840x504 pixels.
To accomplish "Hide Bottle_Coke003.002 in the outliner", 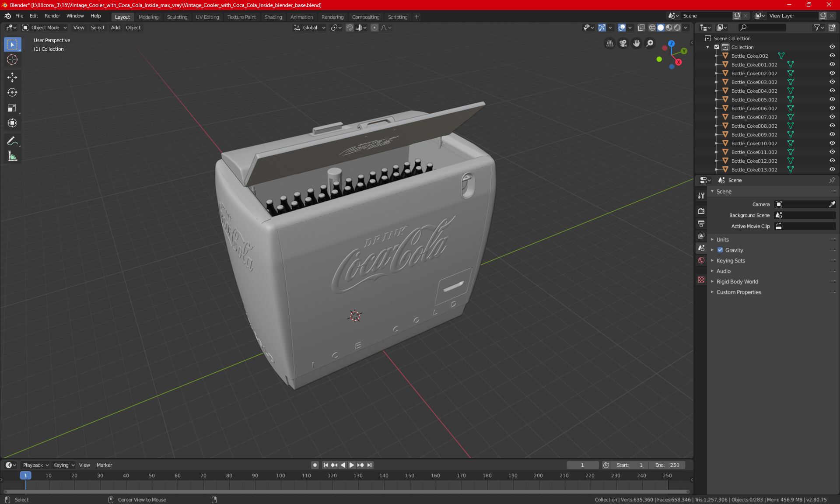I will pyautogui.click(x=832, y=82).
